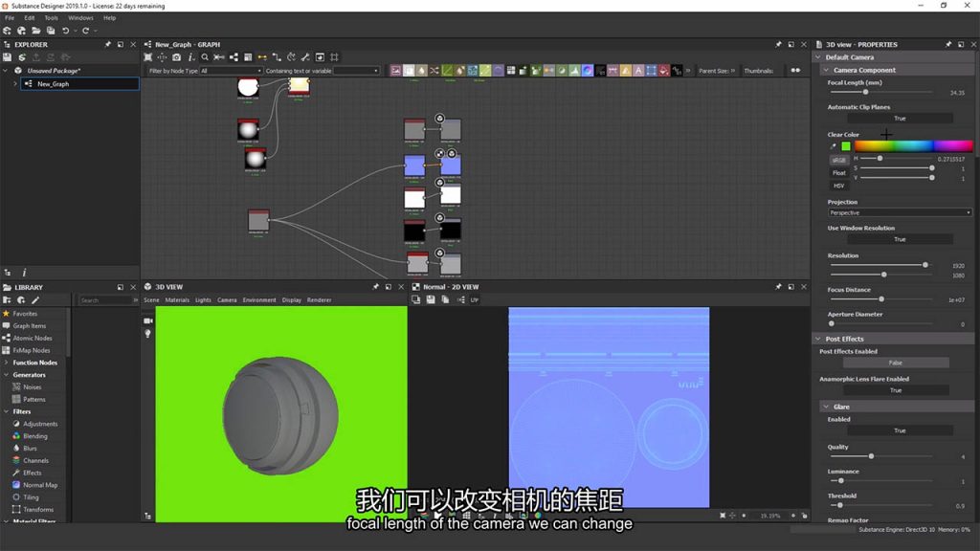Collapse the Post Effects section
The width and height of the screenshot is (980, 551).
click(x=818, y=339)
